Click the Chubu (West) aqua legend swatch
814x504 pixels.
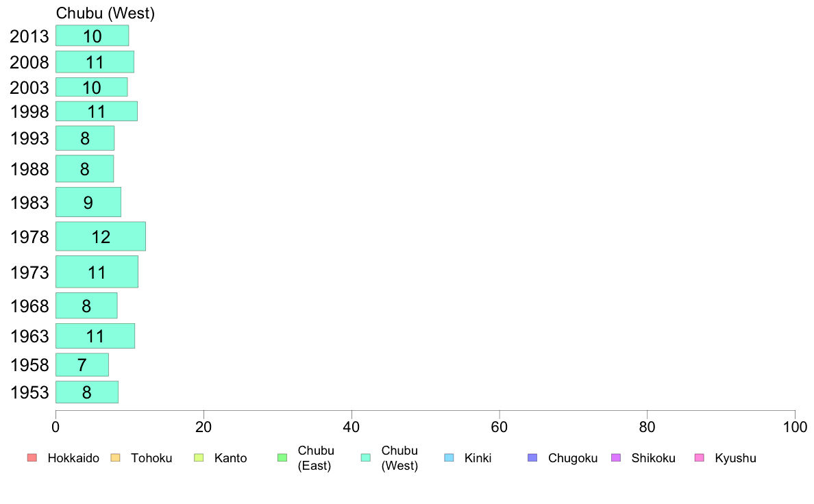[366, 458]
